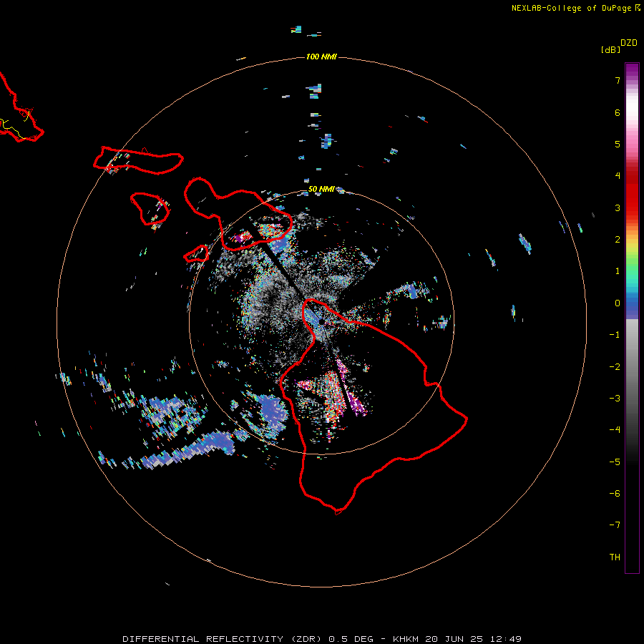Image resolution: width=644 pixels, height=644 pixels.
Task: Click the 12:49 timestamp in caption
Action: click(506, 639)
